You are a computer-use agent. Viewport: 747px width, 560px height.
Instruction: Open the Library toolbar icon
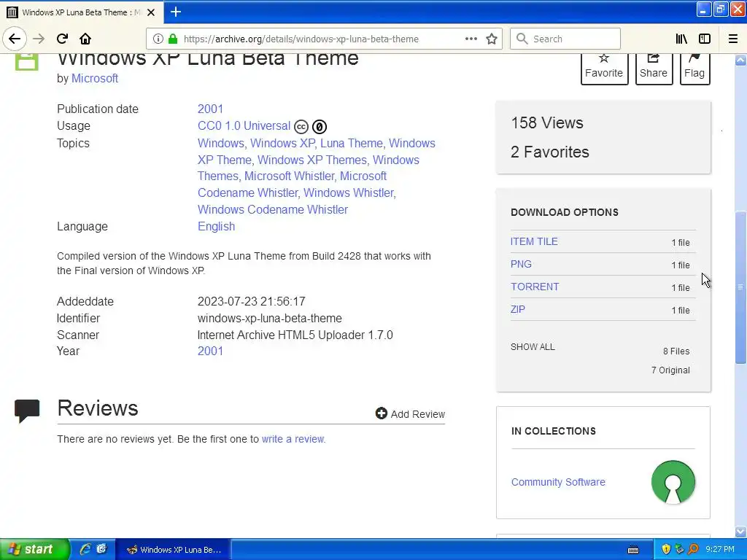(x=681, y=39)
